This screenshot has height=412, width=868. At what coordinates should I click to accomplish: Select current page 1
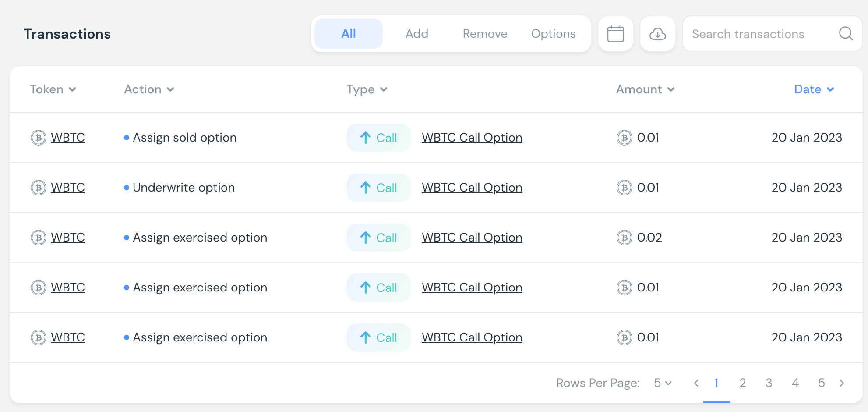pos(716,383)
